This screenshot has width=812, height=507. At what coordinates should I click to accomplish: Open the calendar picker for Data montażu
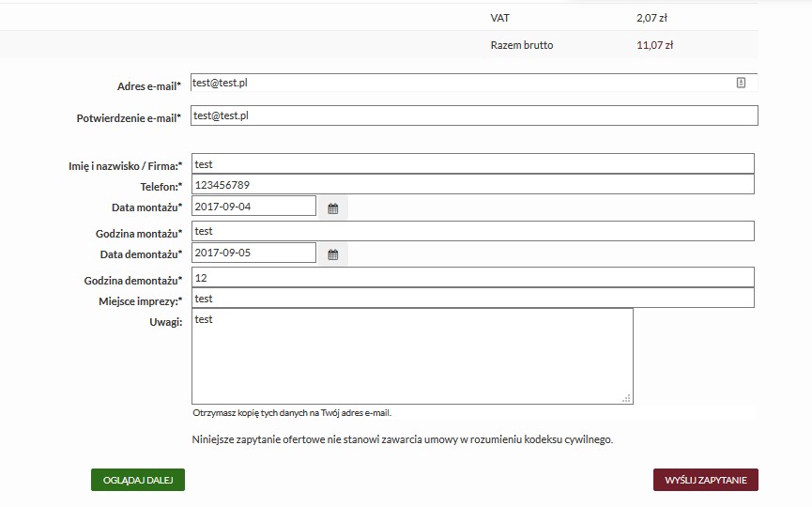pos(332,207)
